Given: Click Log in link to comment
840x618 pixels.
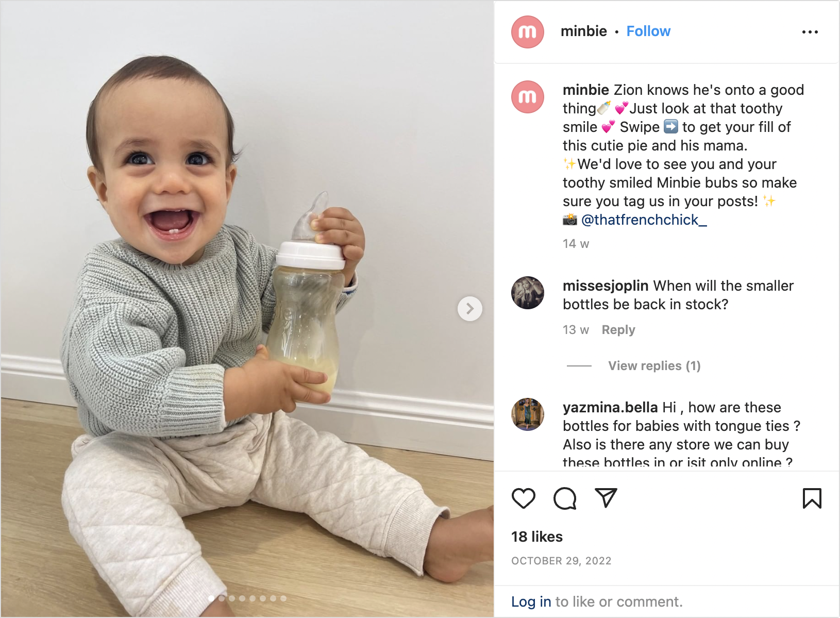Looking at the screenshot, I should point(531,602).
